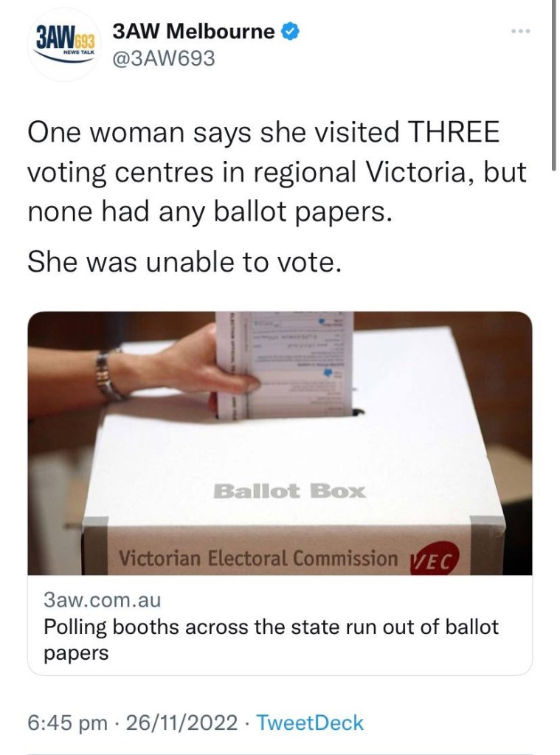Click the 'Ballot Box' label in the photo
This screenshot has width=560, height=755.
coord(289,490)
